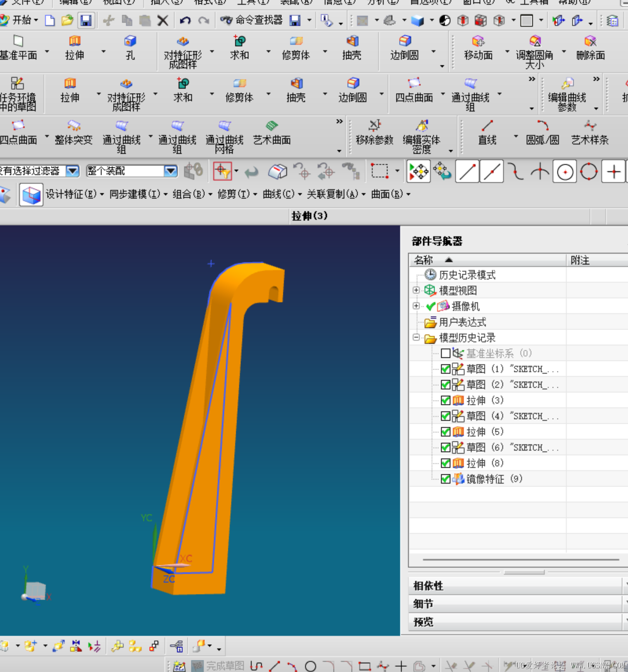Open the 命令查找器 command finder
628x672 pixels.
(x=252, y=20)
